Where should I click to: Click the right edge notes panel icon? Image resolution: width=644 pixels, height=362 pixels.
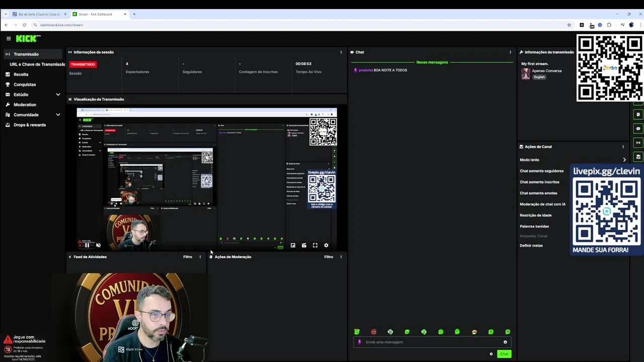point(638,115)
